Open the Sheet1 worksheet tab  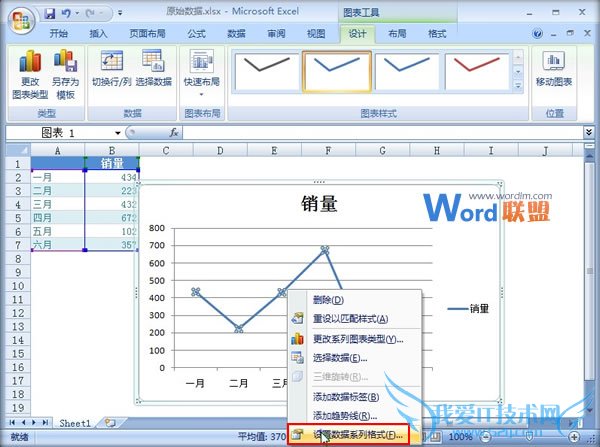pos(75,423)
